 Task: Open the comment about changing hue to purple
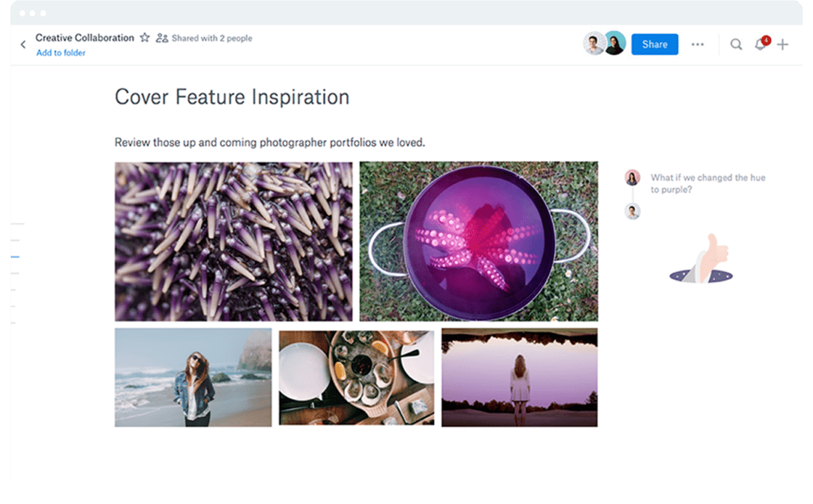click(x=707, y=183)
